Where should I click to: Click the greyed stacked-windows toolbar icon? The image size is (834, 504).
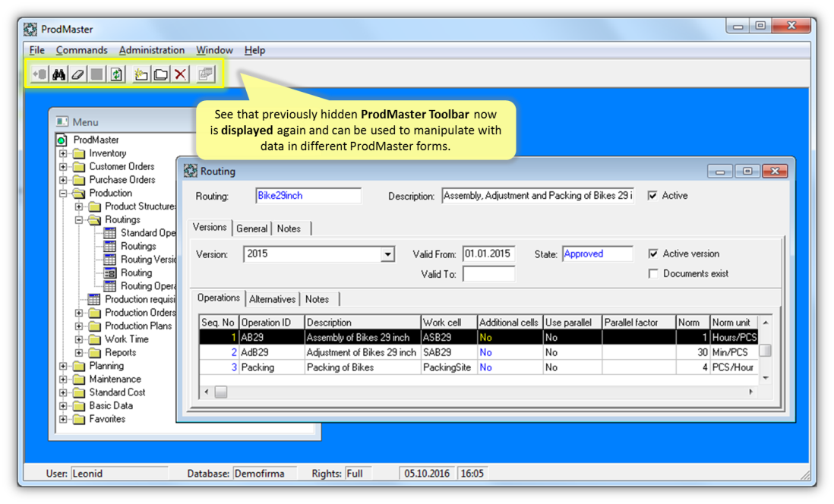pyautogui.click(x=205, y=74)
